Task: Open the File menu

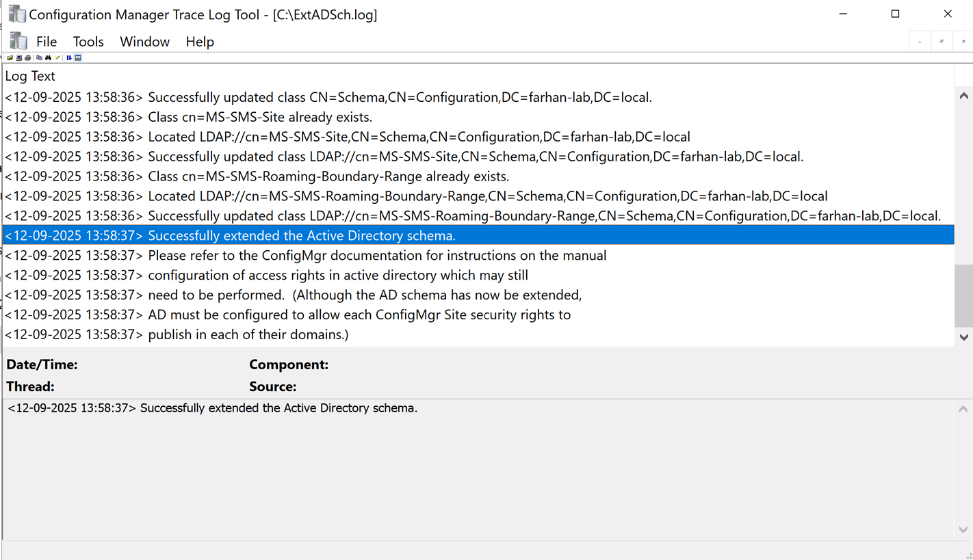Action: click(x=47, y=42)
